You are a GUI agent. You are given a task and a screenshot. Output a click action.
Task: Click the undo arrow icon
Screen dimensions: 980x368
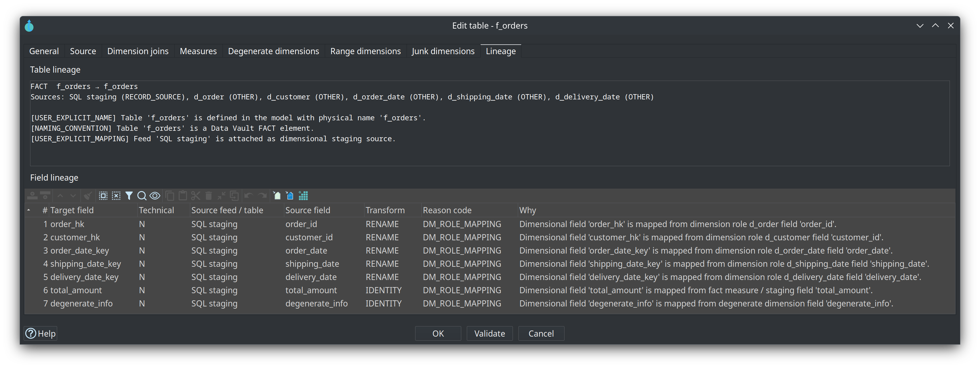249,196
